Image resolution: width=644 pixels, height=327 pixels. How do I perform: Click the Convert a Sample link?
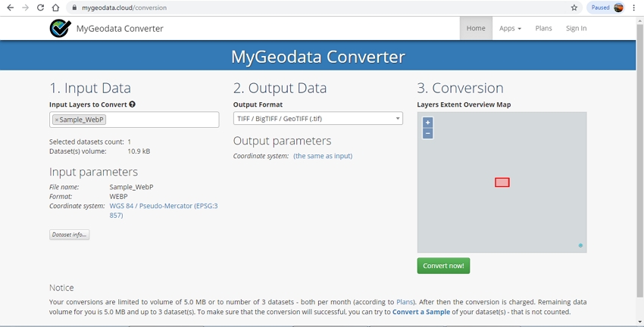click(x=421, y=312)
